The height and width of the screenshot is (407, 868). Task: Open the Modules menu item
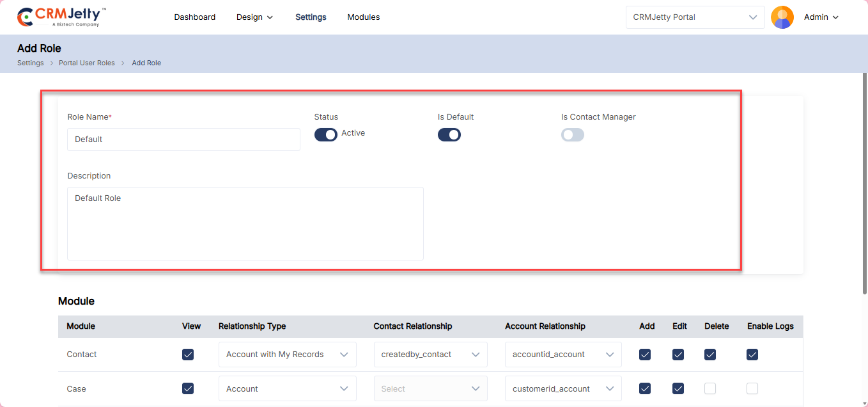tap(363, 17)
